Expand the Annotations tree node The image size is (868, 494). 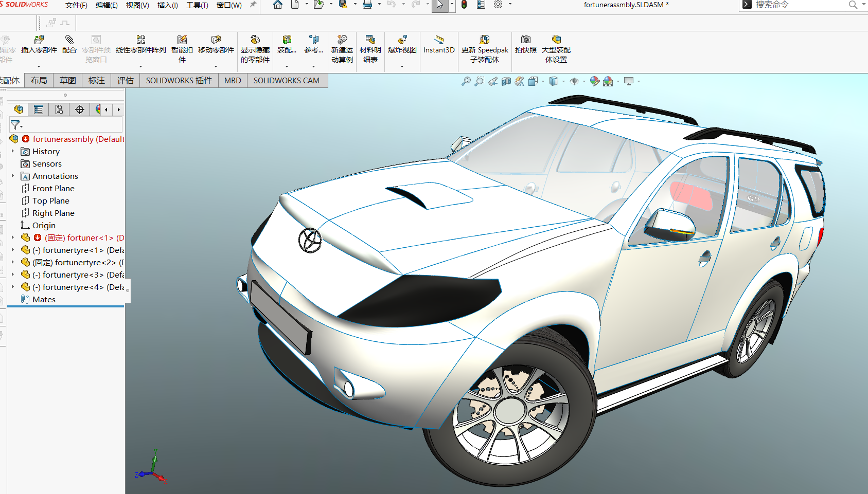coord(13,176)
